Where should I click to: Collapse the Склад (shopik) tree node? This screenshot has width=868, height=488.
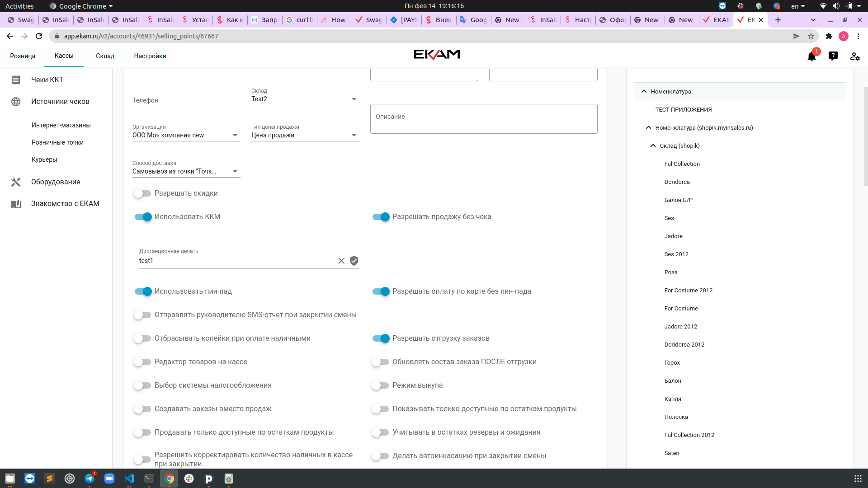coord(653,145)
